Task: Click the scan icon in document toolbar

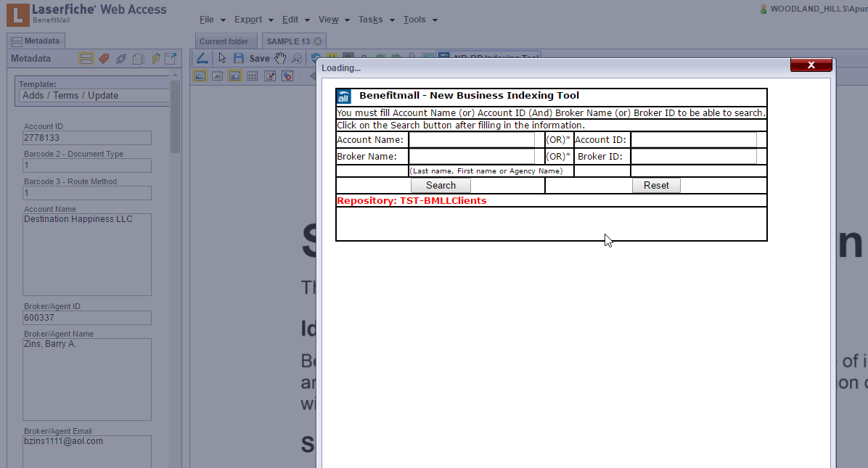Action: [x=202, y=58]
